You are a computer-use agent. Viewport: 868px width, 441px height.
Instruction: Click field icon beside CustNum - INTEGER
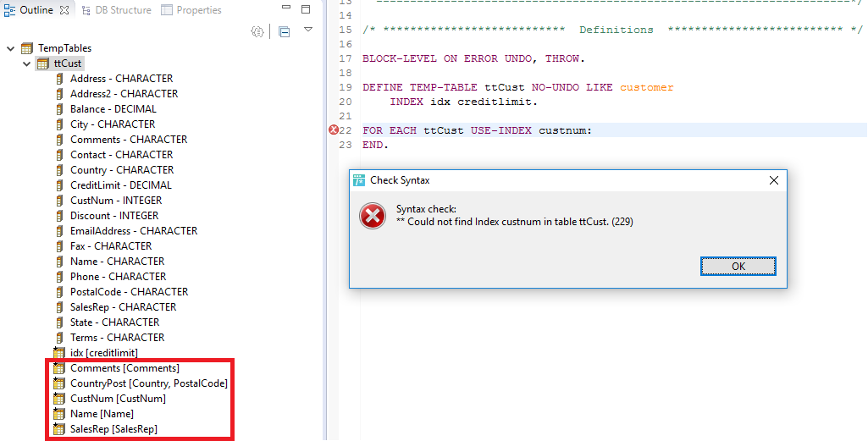[x=59, y=201]
